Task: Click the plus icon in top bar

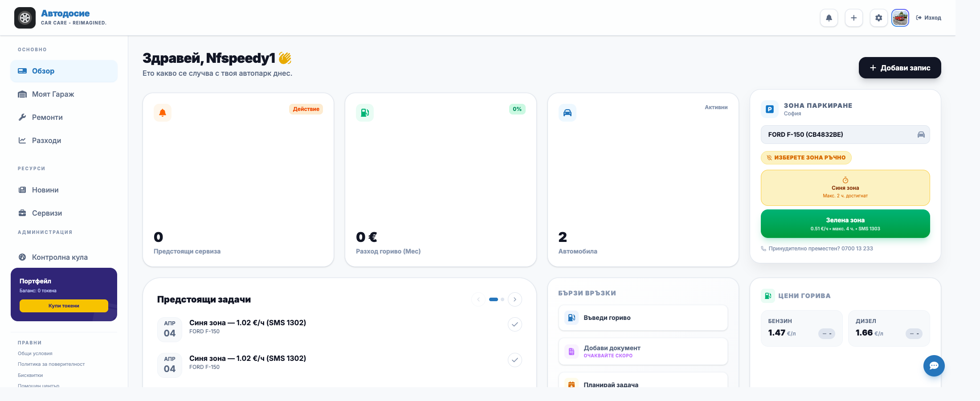Action: point(854,18)
